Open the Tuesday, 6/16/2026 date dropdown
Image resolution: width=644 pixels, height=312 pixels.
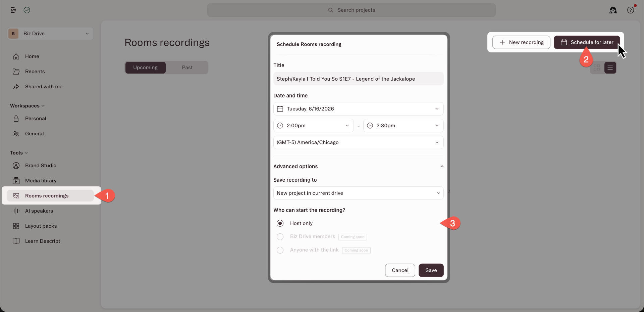coord(359,109)
